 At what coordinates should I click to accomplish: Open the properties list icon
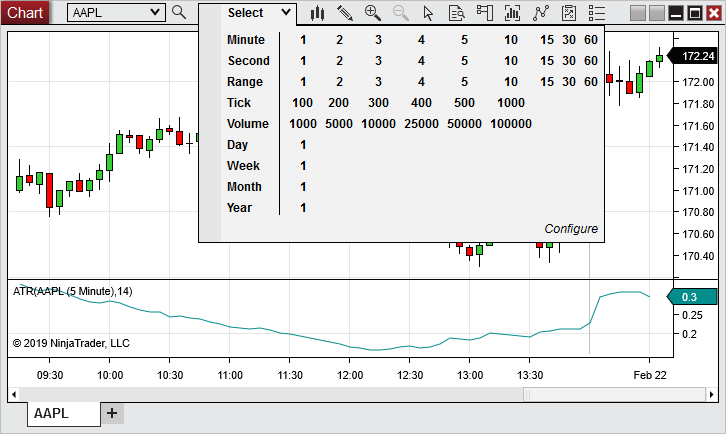(x=597, y=13)
